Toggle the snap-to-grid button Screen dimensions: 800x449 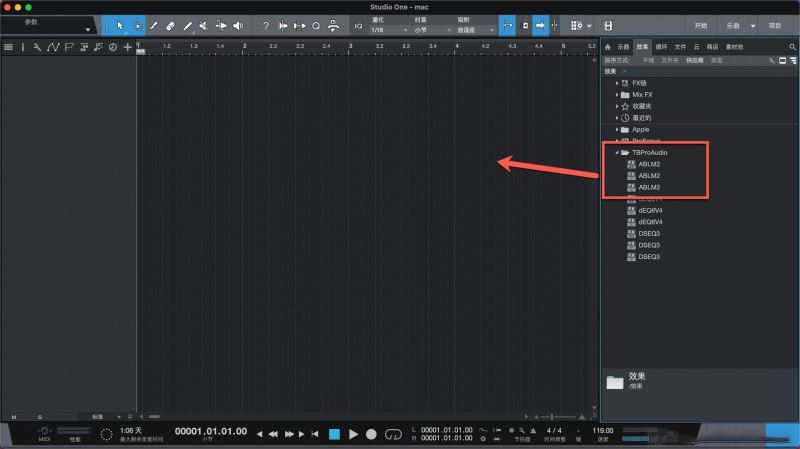pos(507,25)
